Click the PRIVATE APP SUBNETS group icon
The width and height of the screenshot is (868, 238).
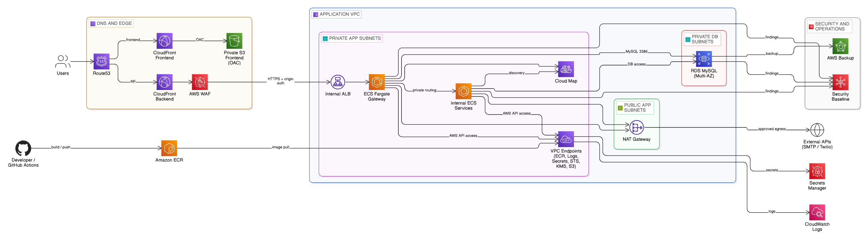coord(325,39)
